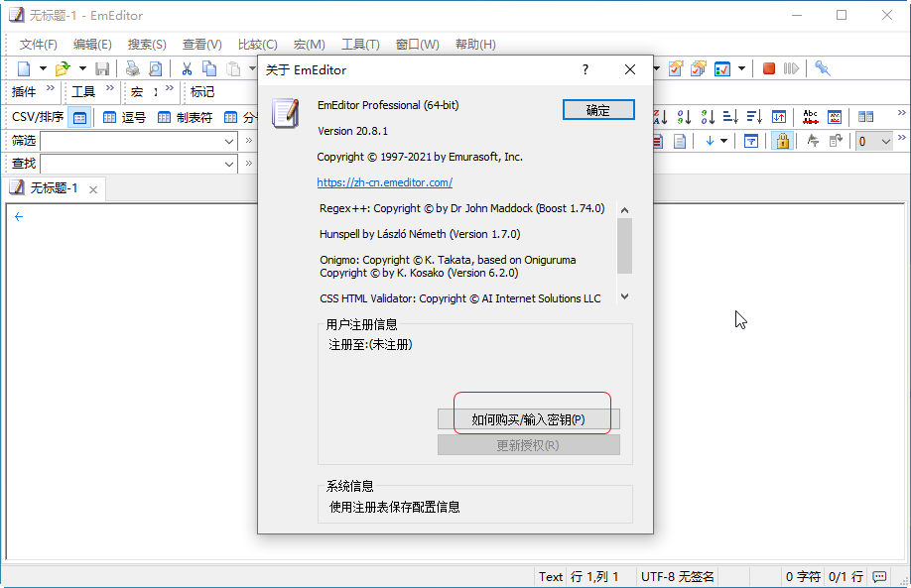Viewport: 911px width, 588px height.
Task: Click the ? help button in the About dialog title
Action: (586, 69)
